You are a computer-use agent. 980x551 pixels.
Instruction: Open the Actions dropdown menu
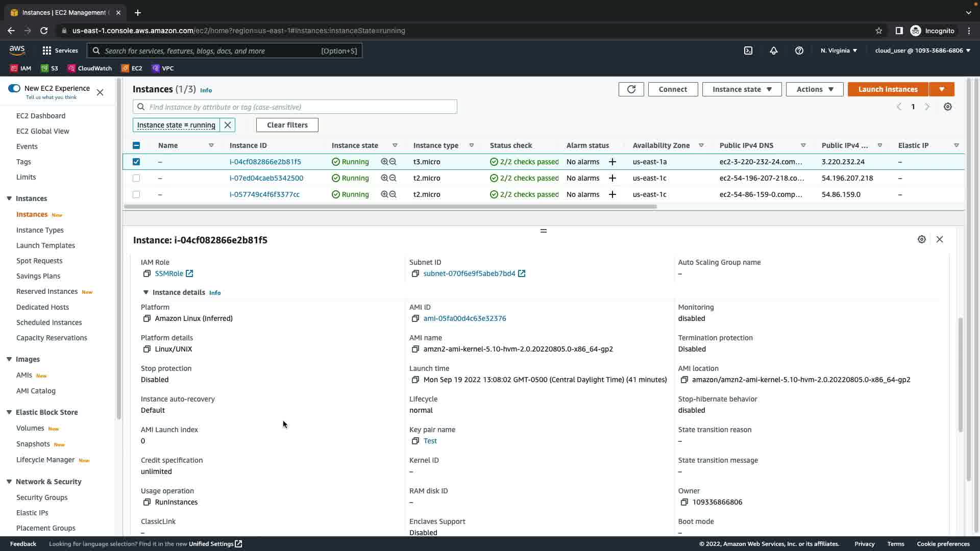point(814,89)
